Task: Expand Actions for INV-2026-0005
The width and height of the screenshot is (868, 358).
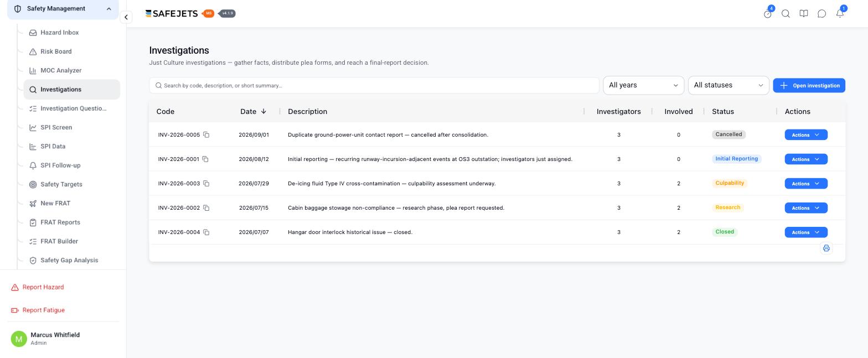Action: (x=806, y=135)
